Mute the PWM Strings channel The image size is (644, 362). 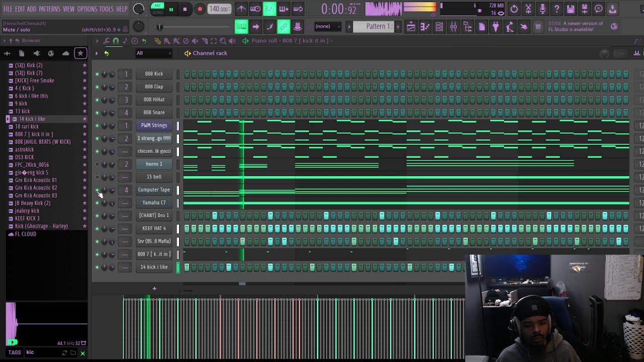pyautogui.click(x=97, y=125)
